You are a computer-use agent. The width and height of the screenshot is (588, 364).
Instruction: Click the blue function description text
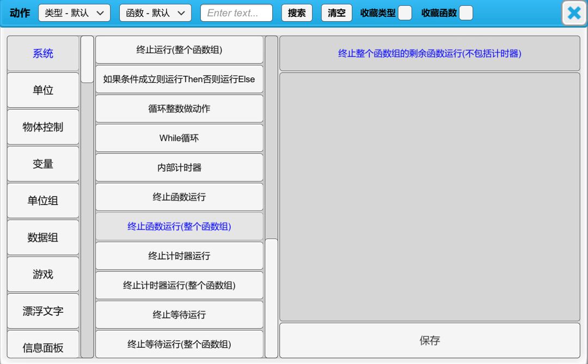point(430,53)
